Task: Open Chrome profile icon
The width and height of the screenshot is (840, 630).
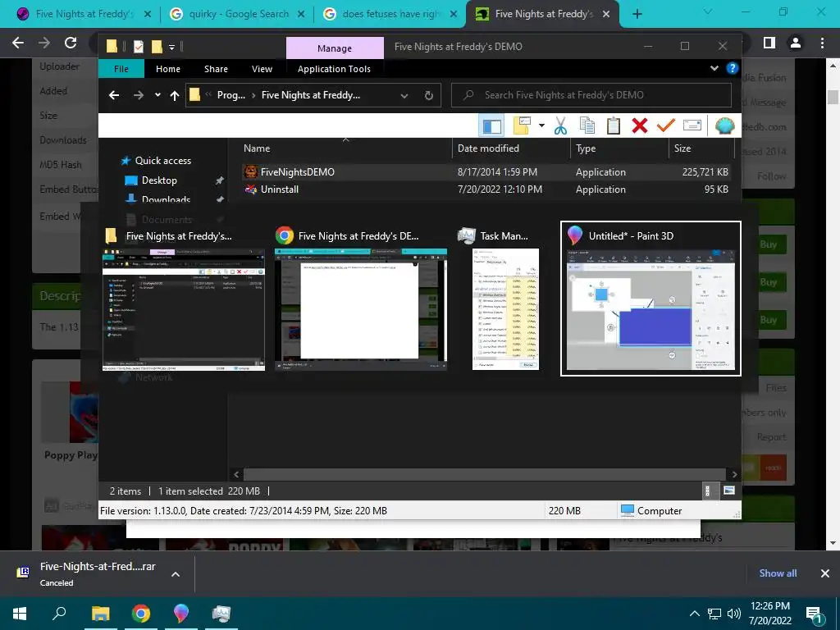Action: 796,43
